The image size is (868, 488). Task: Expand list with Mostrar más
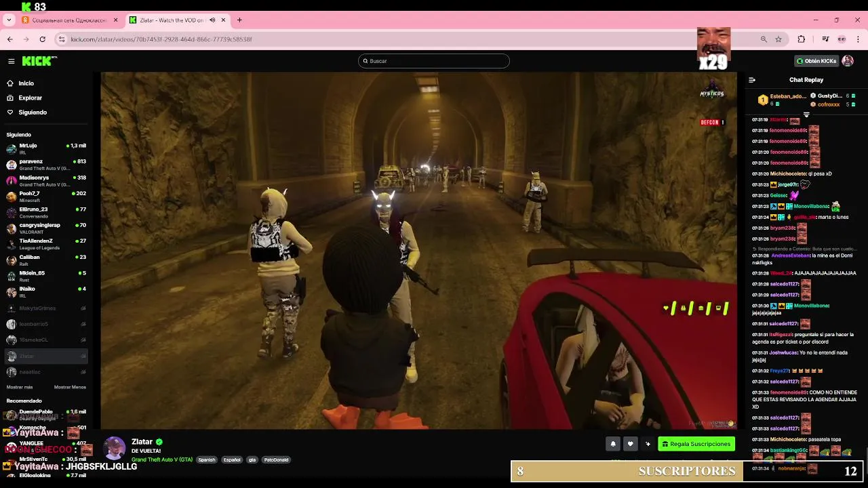click(x=20, y=387)
